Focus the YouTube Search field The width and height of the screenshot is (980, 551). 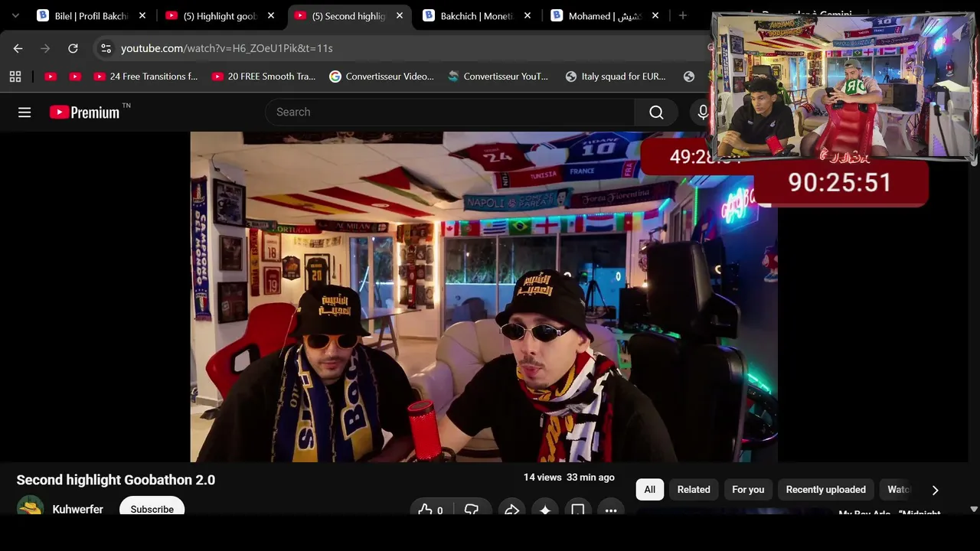click(x=450, y=112)
